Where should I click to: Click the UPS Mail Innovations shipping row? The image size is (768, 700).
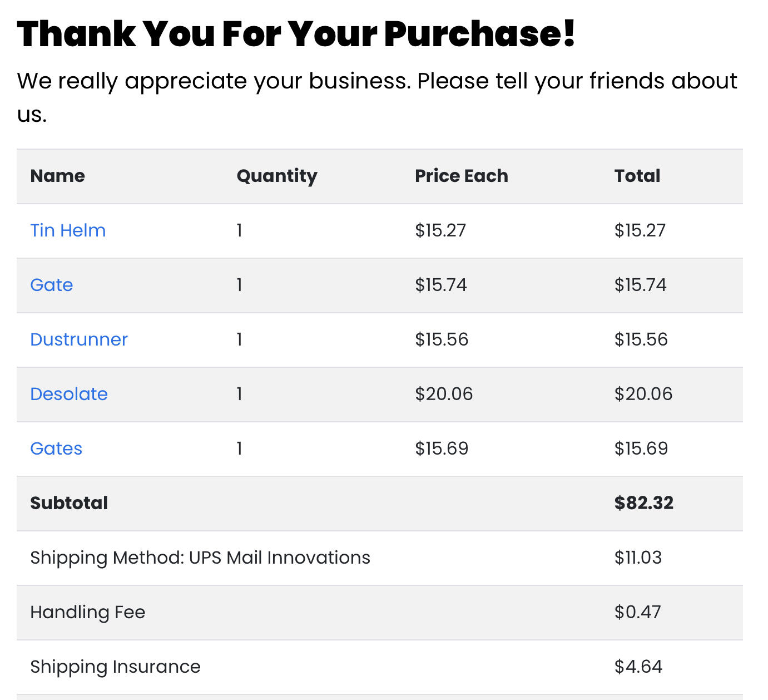(x=380, y=558)
